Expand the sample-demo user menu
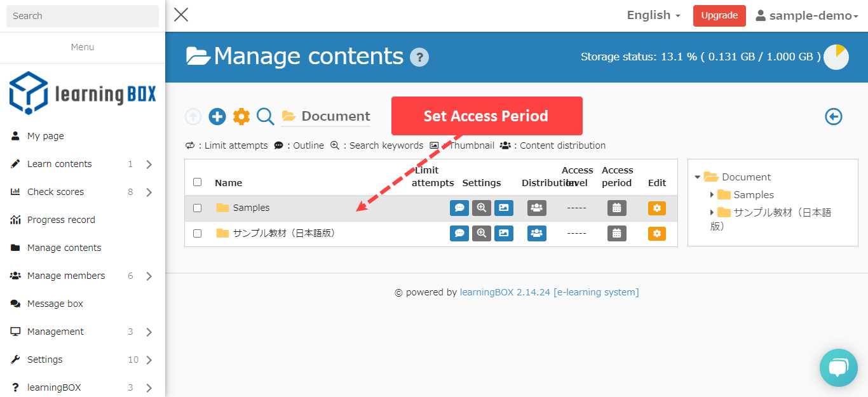 (x=807, y=16)
